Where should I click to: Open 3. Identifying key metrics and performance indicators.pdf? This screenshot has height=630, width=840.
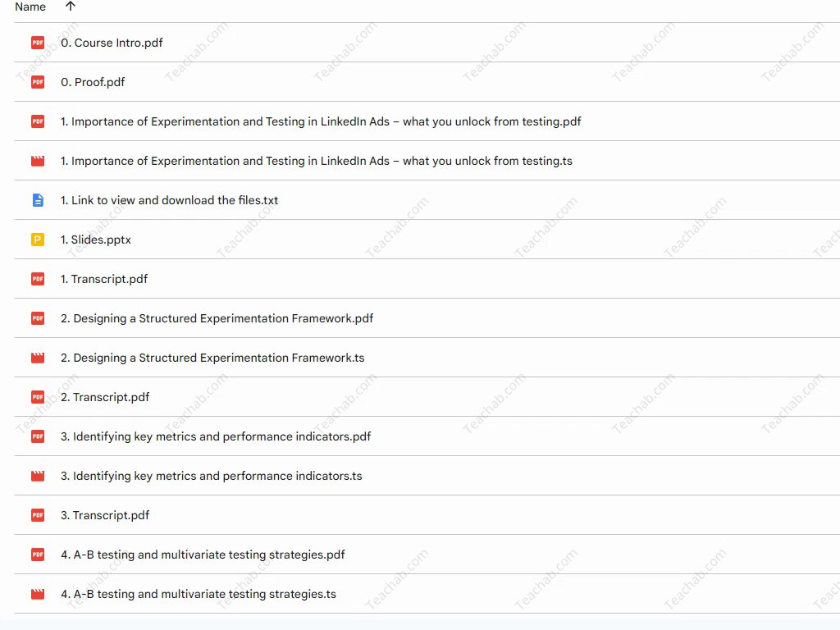pos(215,436)
